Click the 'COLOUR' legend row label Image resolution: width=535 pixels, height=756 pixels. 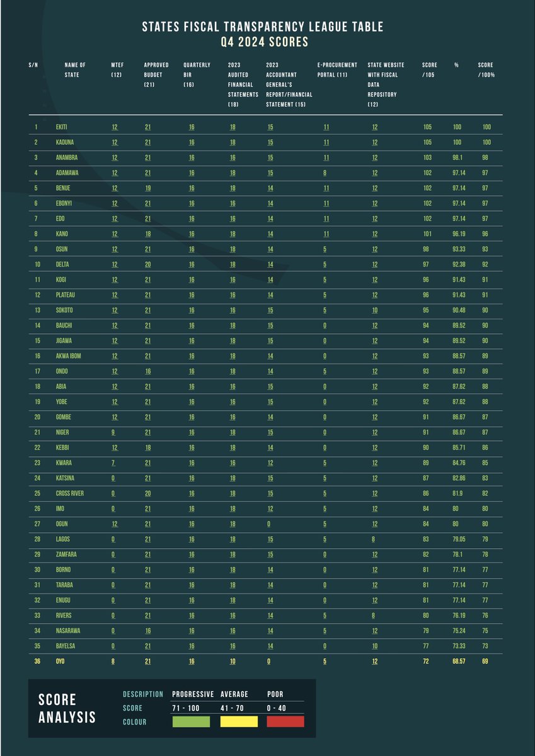(134, 722)
